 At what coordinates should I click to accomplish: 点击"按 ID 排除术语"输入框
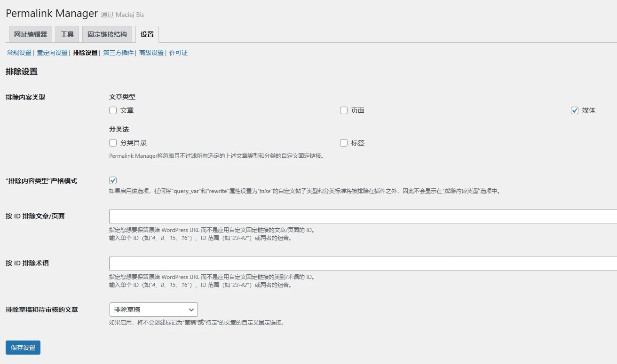[329, 263]
